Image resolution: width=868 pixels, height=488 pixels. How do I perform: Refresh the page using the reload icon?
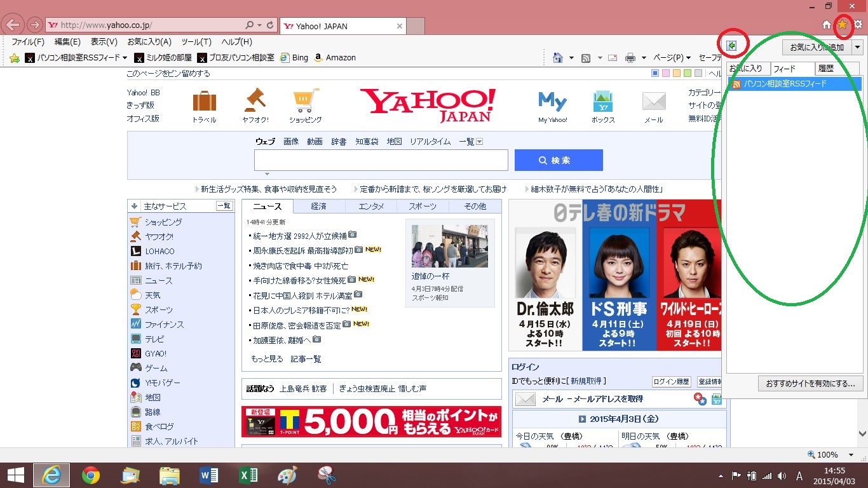point(271,25)
